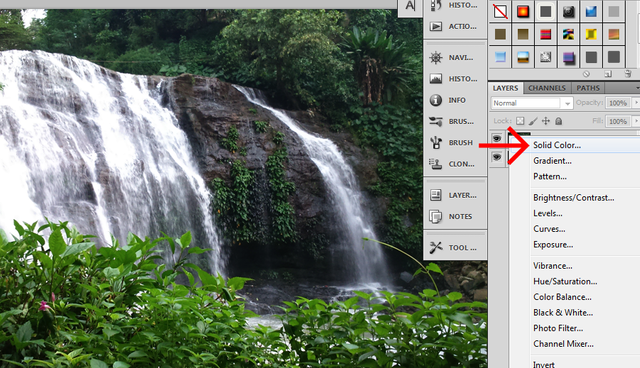Apply the red-orange sunburst style
The image size is (640, 368).
click(x=523, y=11)
